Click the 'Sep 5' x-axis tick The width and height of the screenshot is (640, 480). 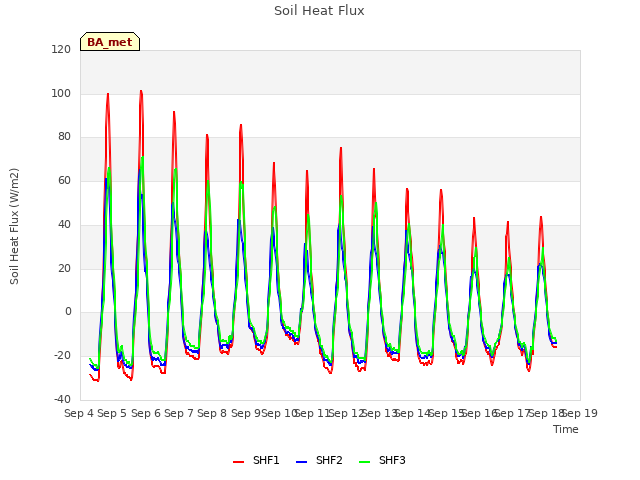tap(112, 413)
